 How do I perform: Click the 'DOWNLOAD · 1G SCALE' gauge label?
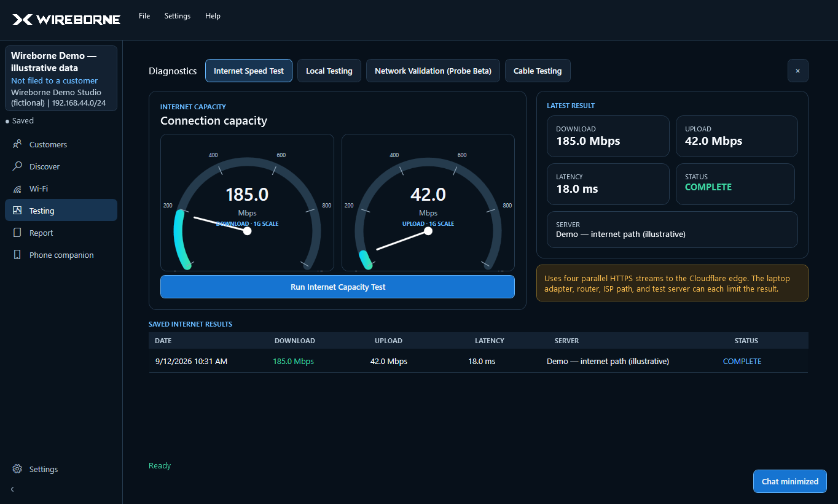click(x=247, y=224)
